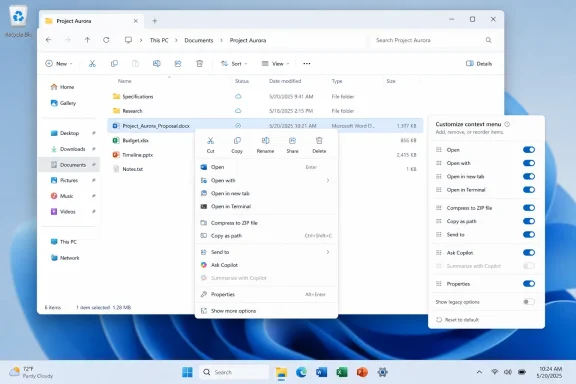Open the See more ellipsis menu
576x384 pixels.
pos(307,64)
